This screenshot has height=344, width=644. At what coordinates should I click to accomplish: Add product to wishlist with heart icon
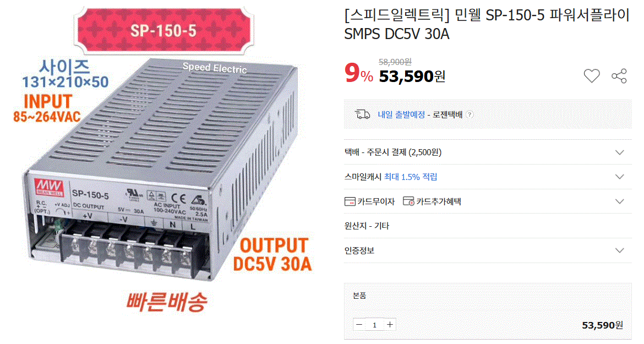coord(591,76)
